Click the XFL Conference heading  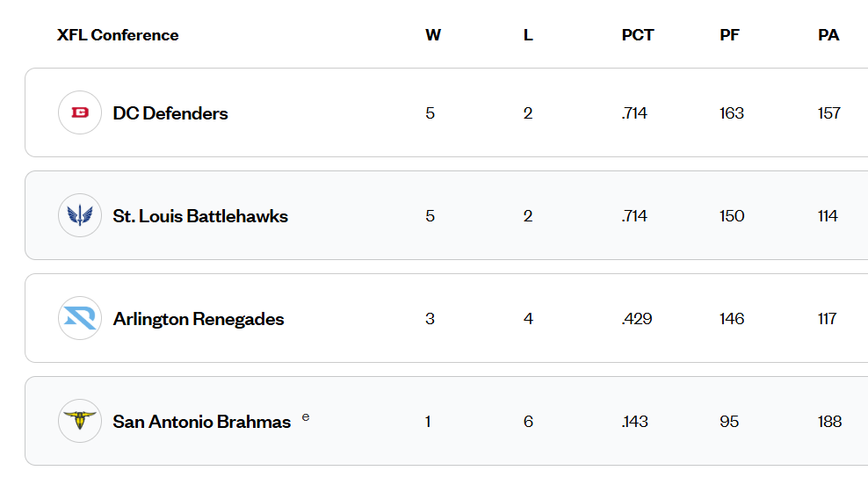pos(118,35)
